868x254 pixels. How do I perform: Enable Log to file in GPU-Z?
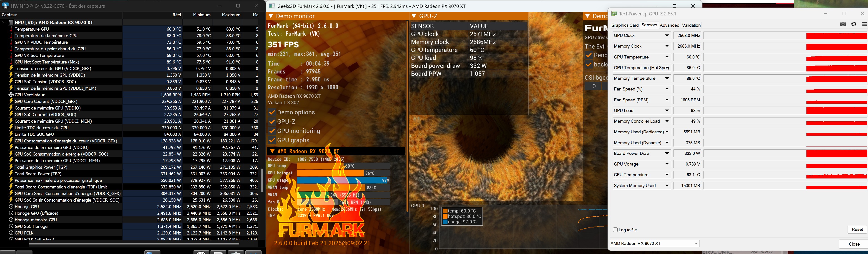(615, 230)
